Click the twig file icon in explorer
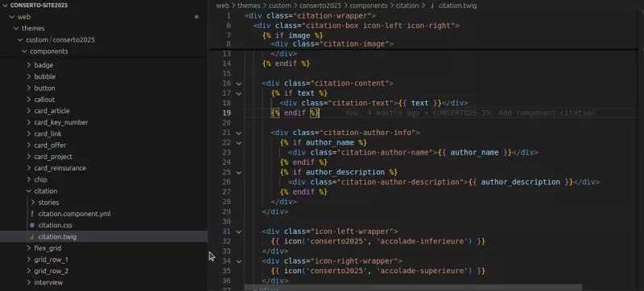The height and width of the screenshot is (291, 644). coord(32,237)
